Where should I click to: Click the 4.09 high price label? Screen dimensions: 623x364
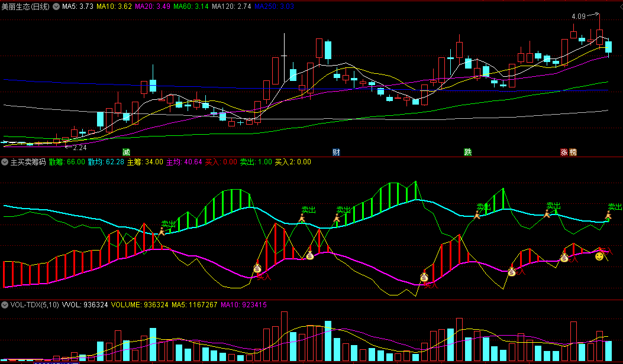point(579,17)
